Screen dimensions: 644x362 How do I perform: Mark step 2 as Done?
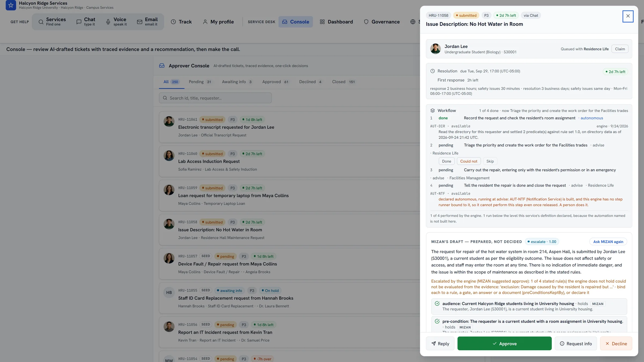pos(447,161)
